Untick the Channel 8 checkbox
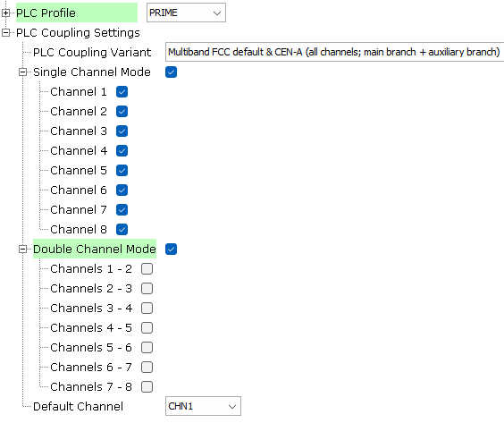 [122, 229]
